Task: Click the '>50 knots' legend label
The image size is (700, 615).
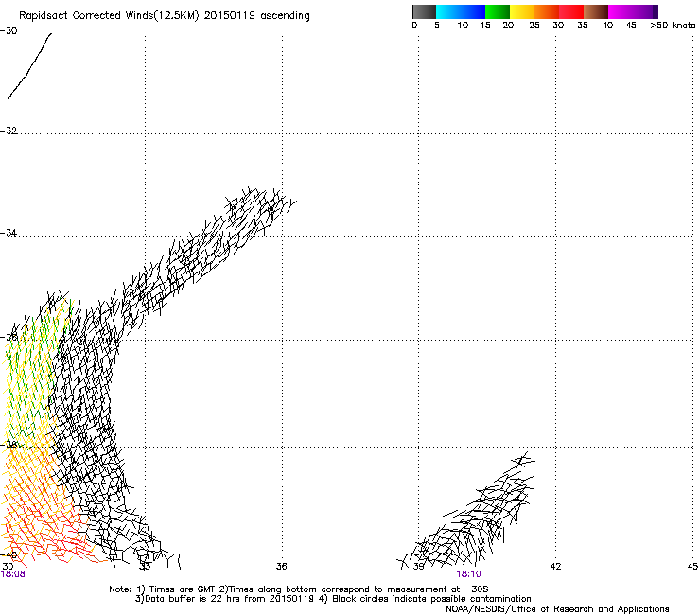Action: (673, 26)
